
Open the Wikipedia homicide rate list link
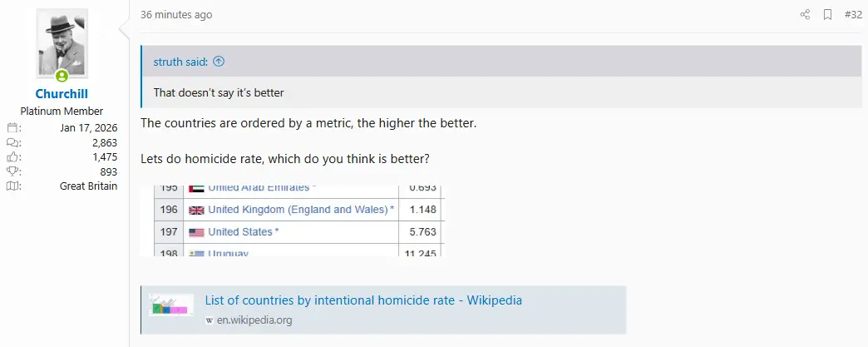363,300
